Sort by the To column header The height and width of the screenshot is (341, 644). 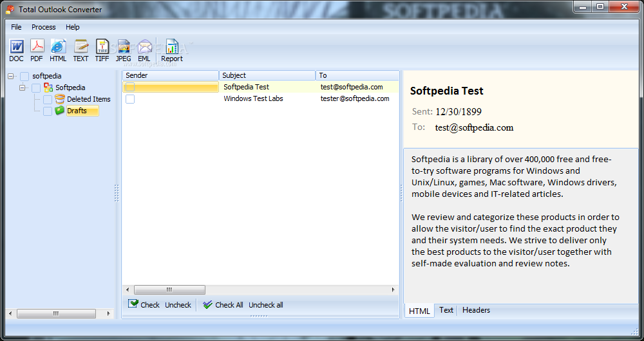tap(357, 75)
